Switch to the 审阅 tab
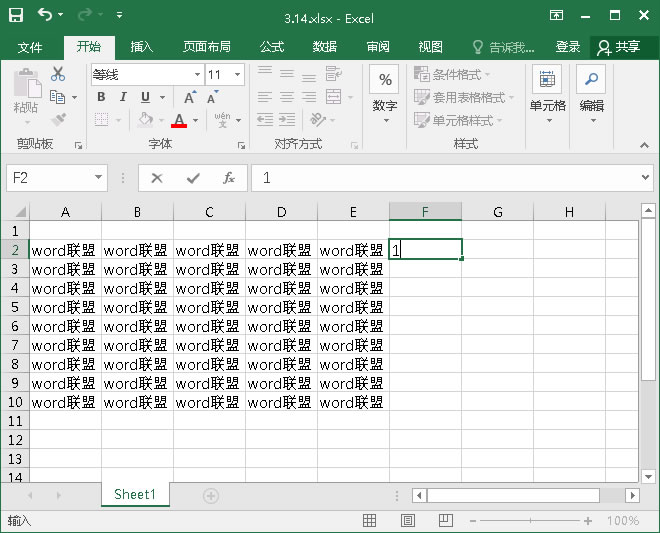 [378, 47]
